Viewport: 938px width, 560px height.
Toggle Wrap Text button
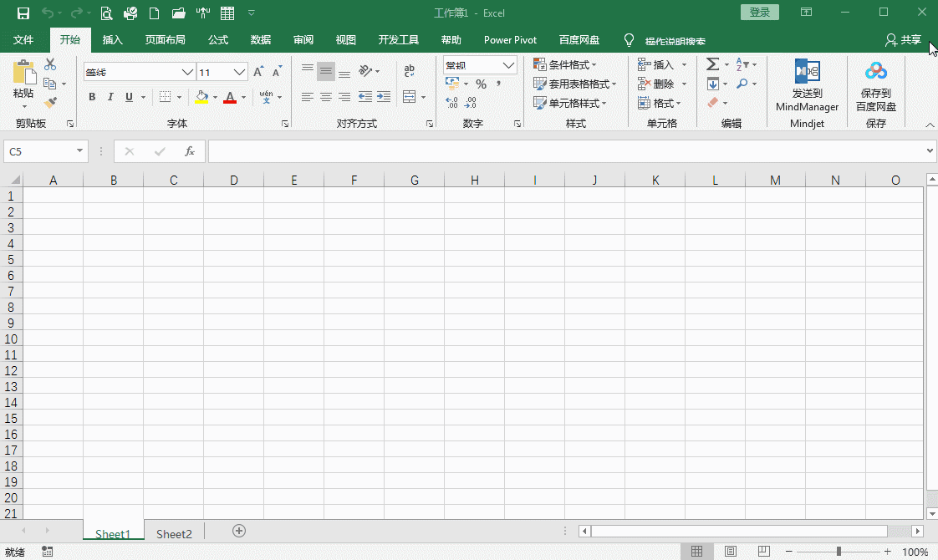click(410, 70)
